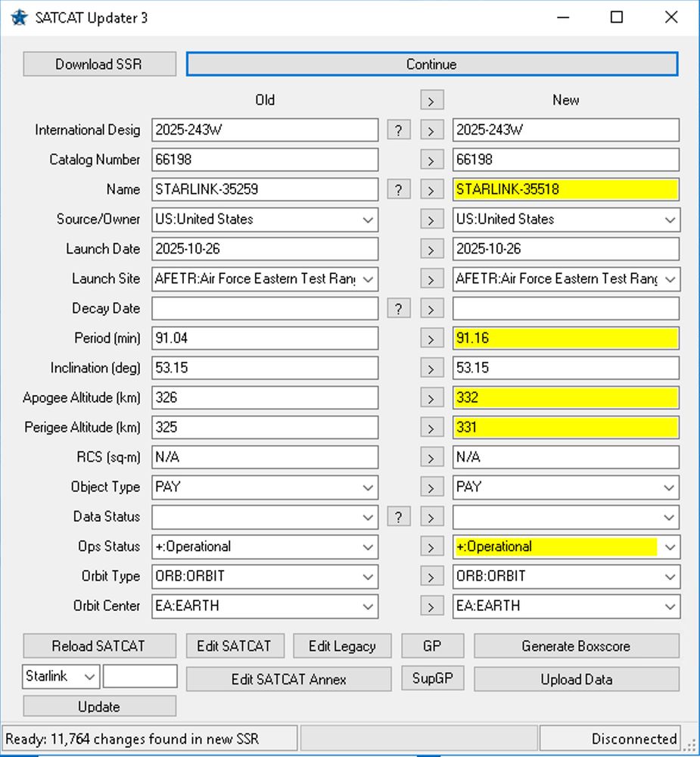The height and width of the screenshot is (757, 700).
Task: Click the status text about 11,764 changes
Action: (x=132, y=739)
